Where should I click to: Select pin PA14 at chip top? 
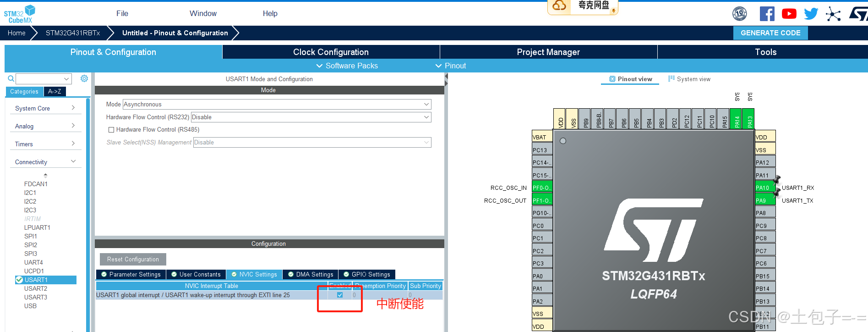coord(736,119)
